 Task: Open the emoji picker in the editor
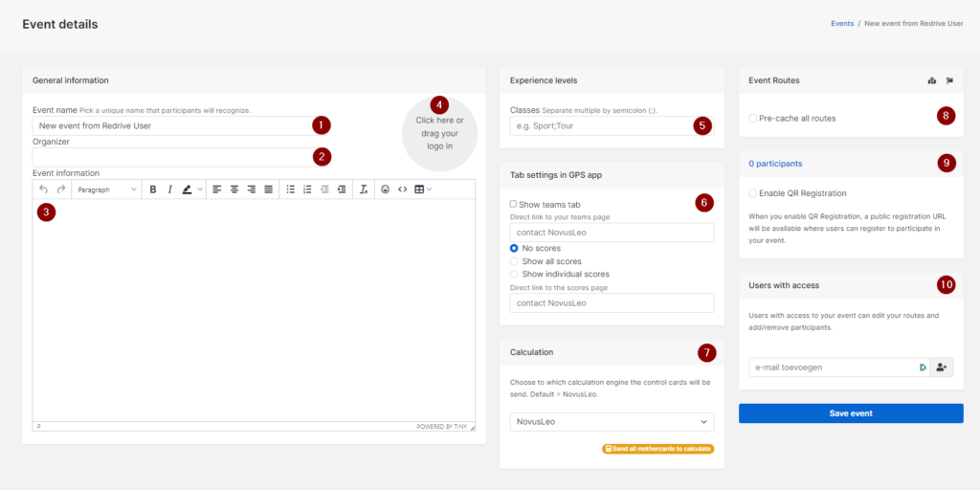pos(386,189)
